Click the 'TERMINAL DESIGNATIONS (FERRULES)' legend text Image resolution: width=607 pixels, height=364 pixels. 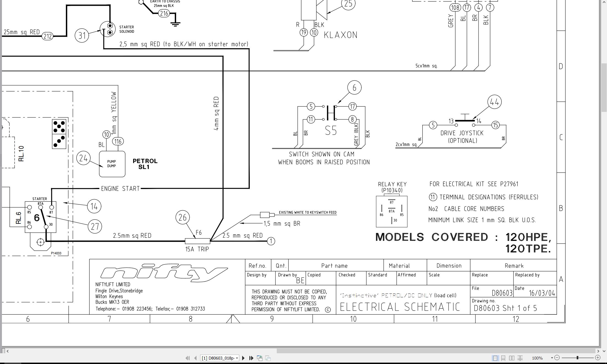(489, 197)
